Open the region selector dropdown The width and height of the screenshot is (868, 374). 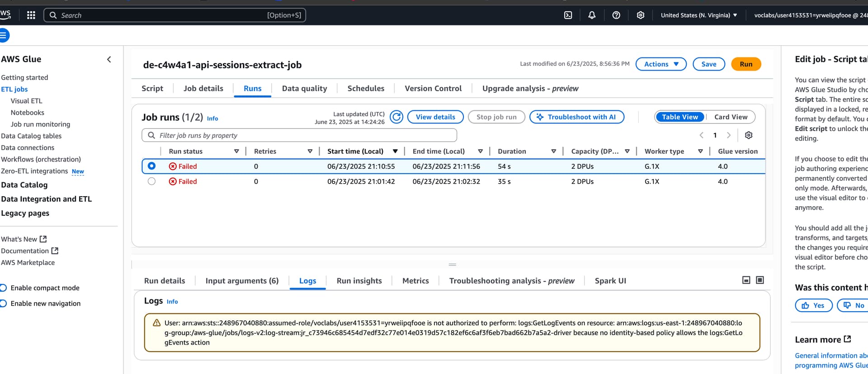(x=699, y=15)
